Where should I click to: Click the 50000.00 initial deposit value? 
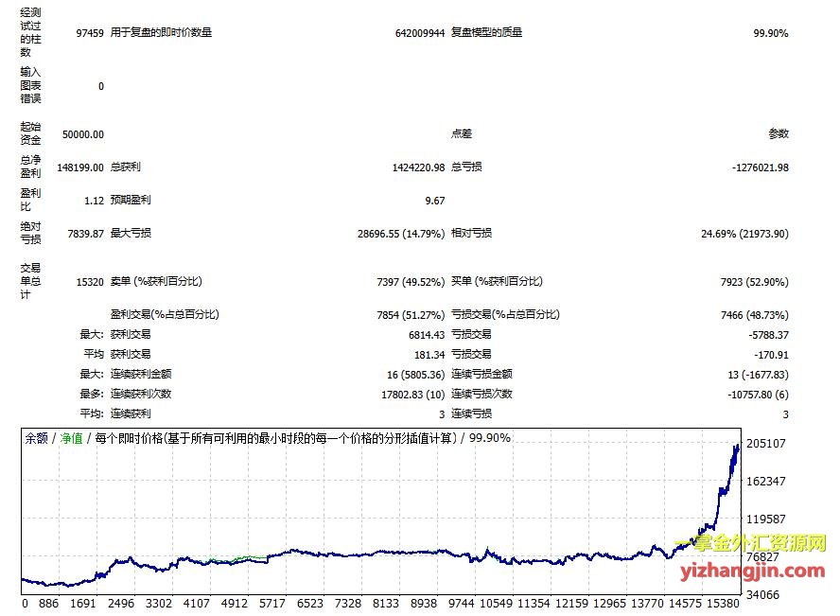pyautogui.click(x=82, y=134)
